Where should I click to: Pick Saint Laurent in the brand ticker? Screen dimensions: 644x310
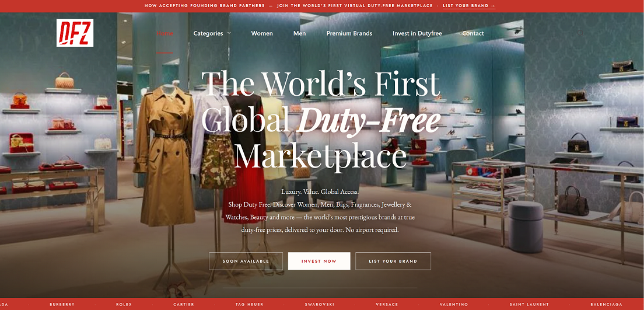tap(529, 304)
